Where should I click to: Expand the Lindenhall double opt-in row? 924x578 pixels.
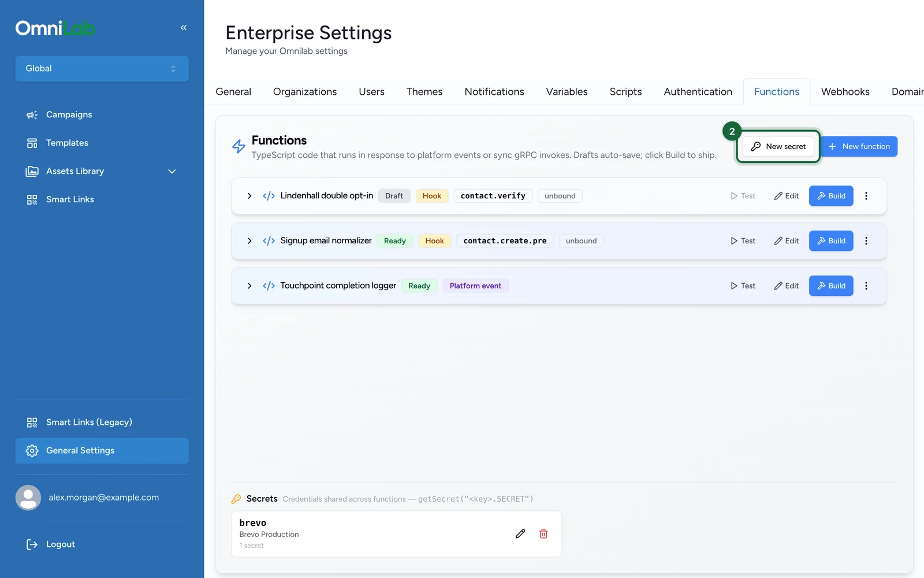(249, 196)
